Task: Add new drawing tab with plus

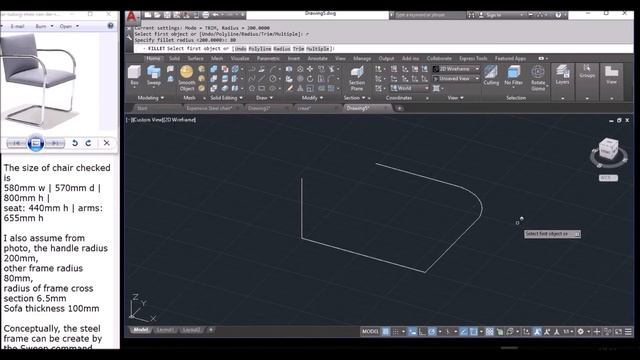Action: pos(400,108)
